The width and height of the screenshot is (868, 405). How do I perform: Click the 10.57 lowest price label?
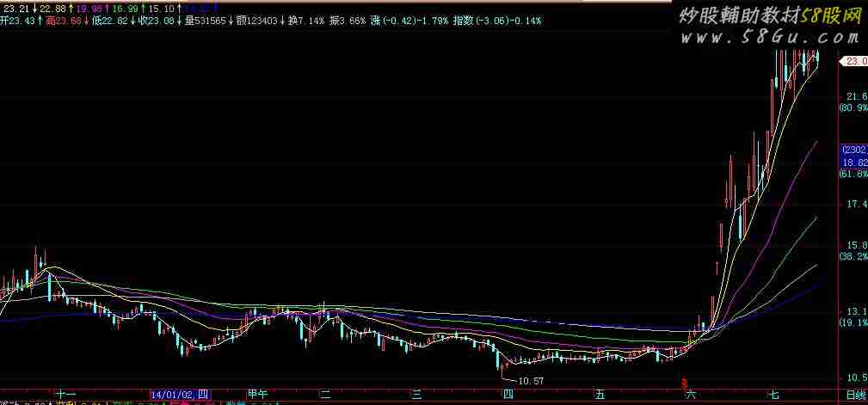pyautogui.click(x=530, y=380)
